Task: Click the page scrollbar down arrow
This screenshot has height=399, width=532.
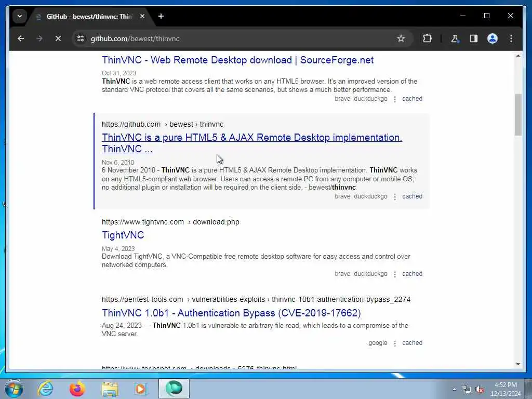Action: click(x=518, y=364)
